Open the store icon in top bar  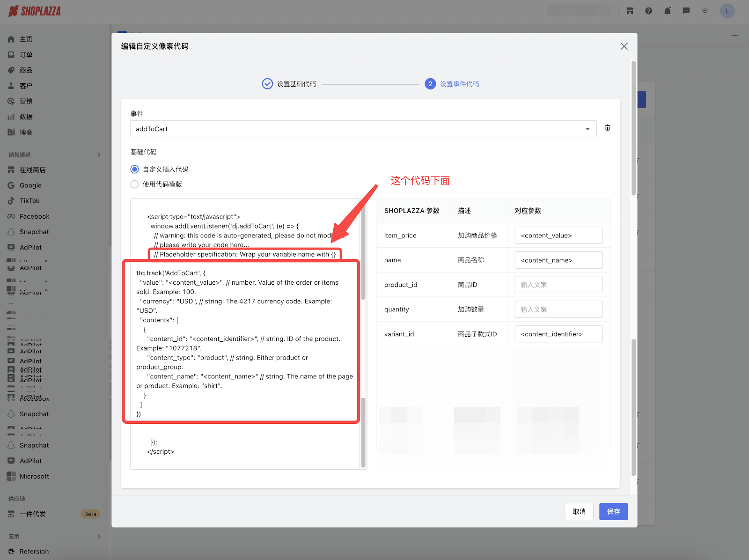630,11
